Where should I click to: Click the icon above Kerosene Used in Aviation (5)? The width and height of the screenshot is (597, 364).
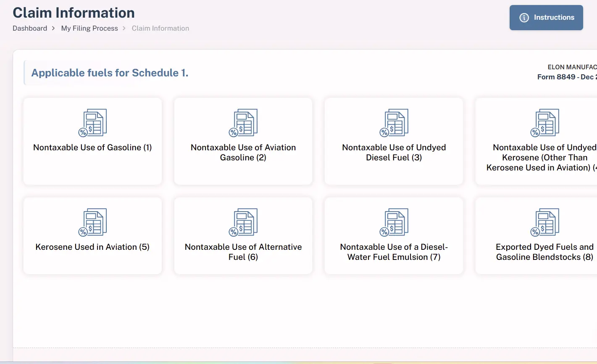coord(92,223)
